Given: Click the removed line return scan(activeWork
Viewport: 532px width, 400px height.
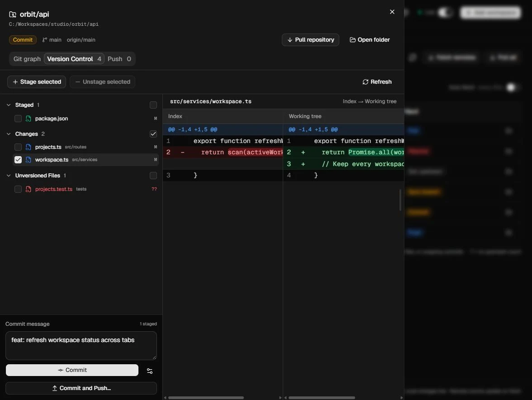Looking at the screenshot, I should click(223, 152).
